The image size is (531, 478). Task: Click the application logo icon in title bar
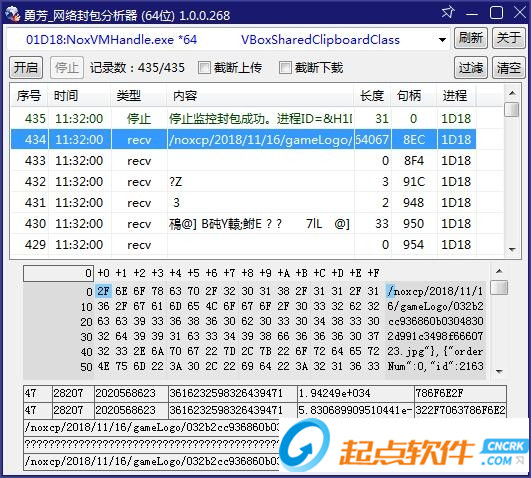(13, 15)
